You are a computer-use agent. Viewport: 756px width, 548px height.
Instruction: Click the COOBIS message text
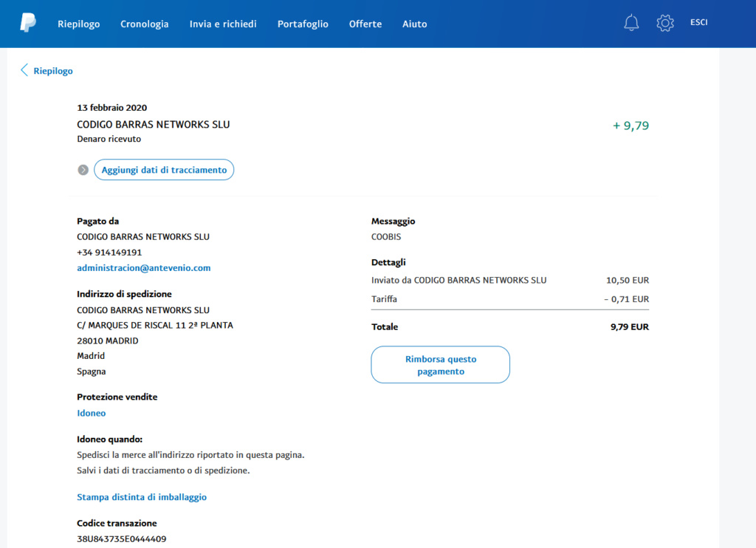tap(386, 237)
